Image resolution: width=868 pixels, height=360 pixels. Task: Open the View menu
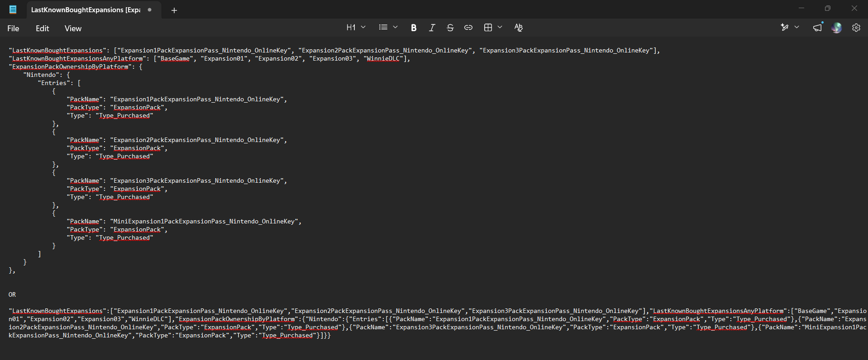pos(73,28)
